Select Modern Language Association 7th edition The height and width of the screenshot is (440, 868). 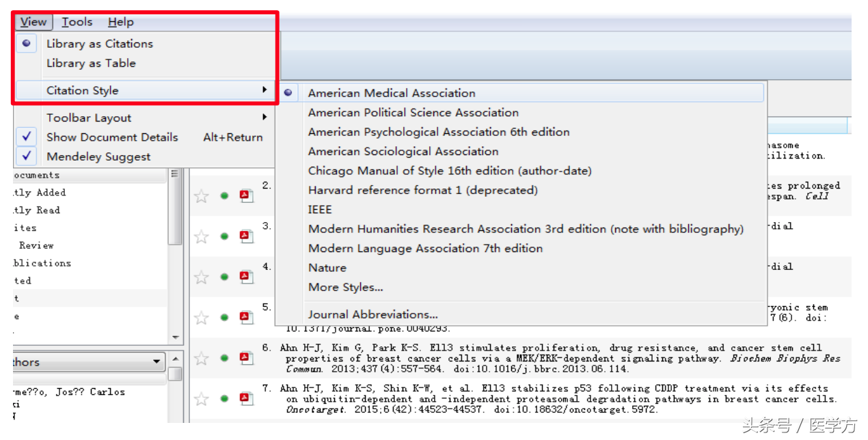[x=425, y=248]
